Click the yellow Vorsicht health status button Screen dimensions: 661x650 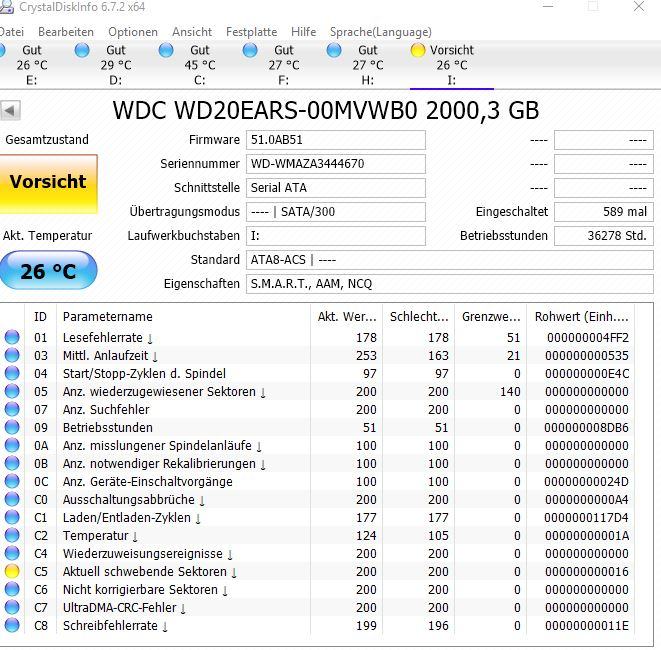tap(48, 184)
